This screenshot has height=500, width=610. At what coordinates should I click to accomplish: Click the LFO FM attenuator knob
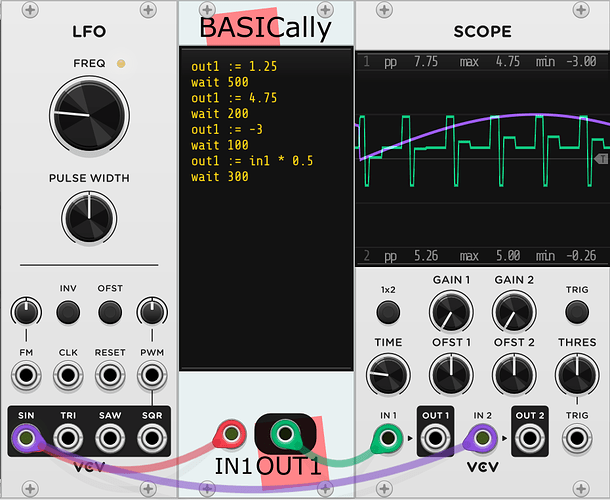point(26,311)
